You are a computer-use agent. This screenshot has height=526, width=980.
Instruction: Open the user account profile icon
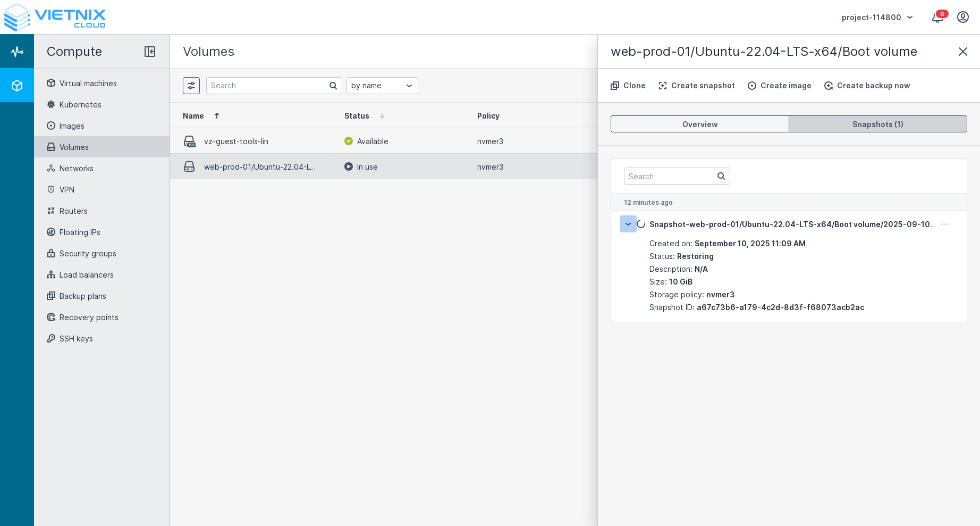pos(962,18)
